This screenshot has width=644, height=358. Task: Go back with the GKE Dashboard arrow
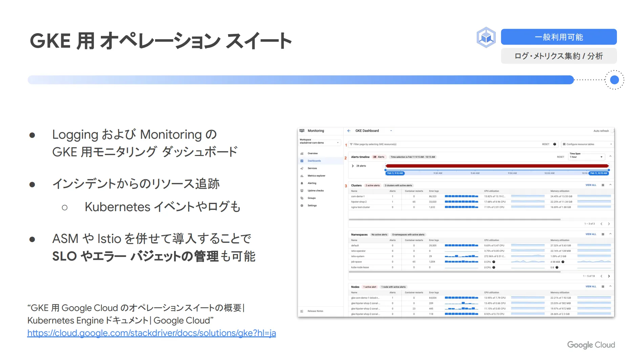349,131
